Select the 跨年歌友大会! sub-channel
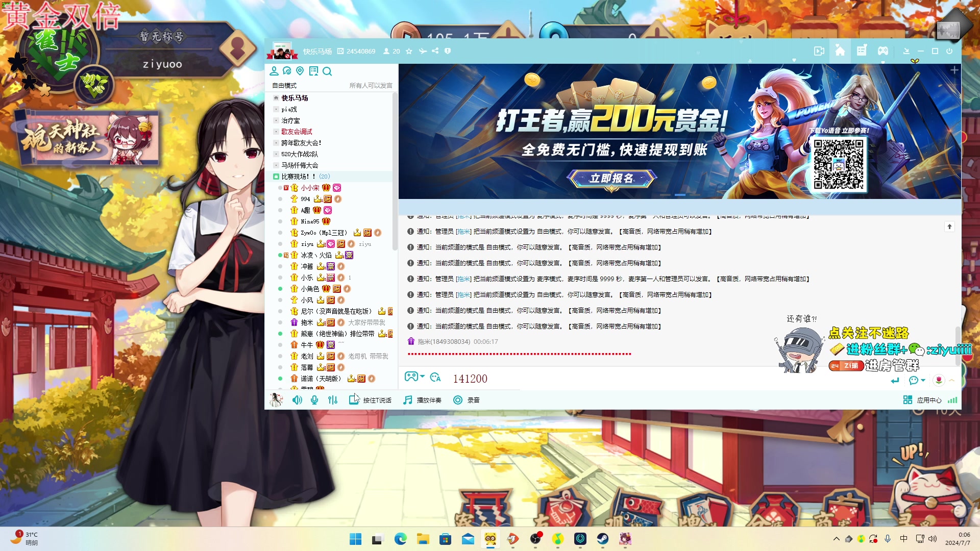Image resolution: width=980 pixels, height=551 pixels. click(x=301, y=143)
